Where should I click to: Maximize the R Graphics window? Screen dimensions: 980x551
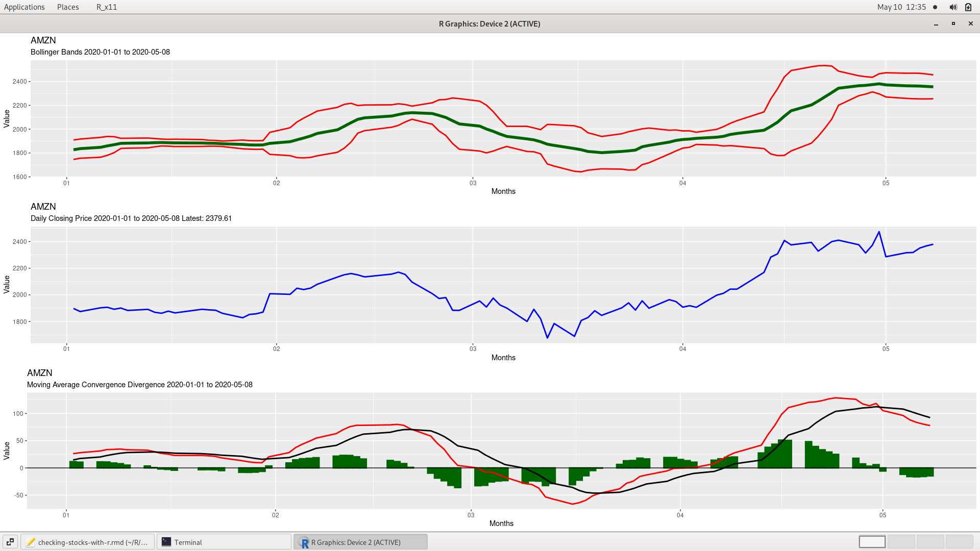pos(953,24)
